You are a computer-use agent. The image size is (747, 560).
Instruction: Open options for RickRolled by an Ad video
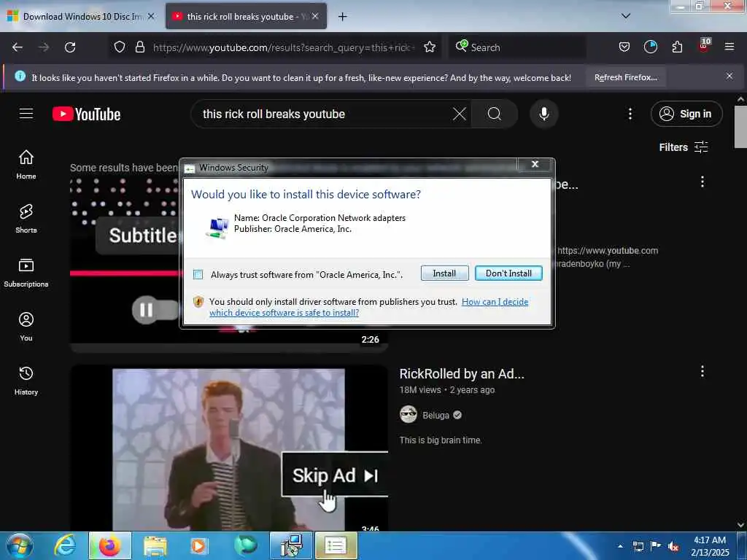tap(703, 371)
